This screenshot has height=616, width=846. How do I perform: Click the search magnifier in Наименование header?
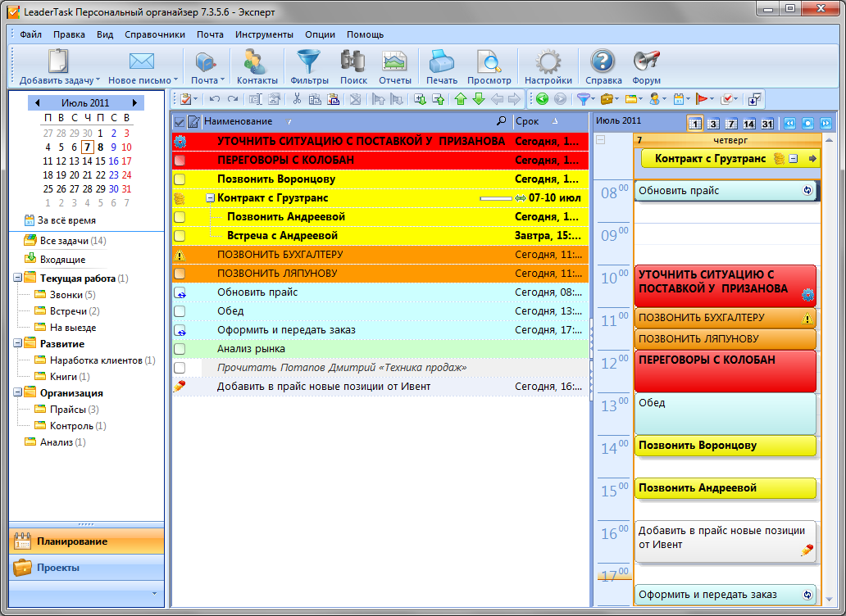coord(501,121)
